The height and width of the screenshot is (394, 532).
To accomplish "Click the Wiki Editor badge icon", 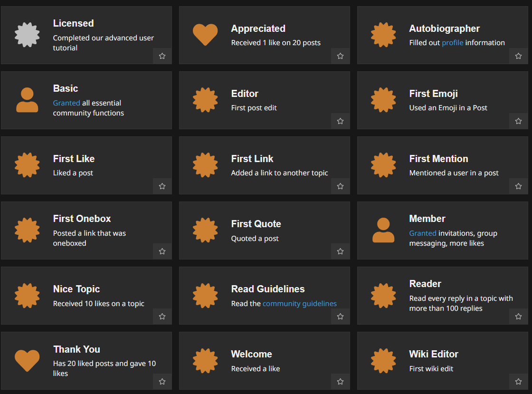I will click(x=383, y=360).
